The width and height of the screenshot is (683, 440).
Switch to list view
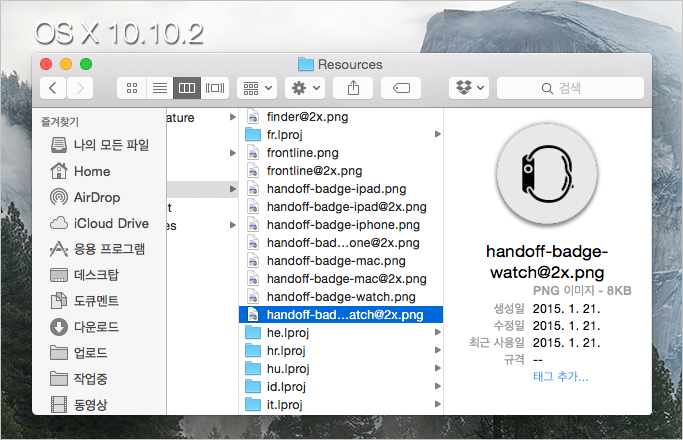tap(160, 88)
